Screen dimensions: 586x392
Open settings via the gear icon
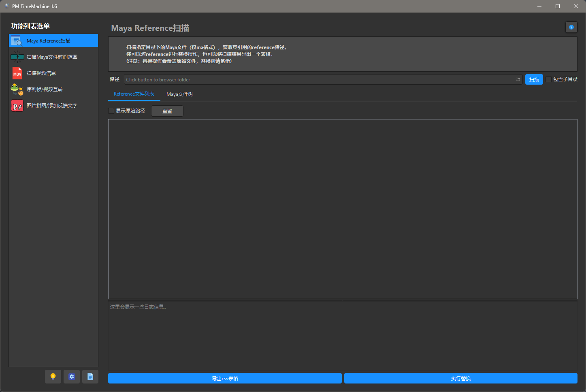click(x=72, y=377)
